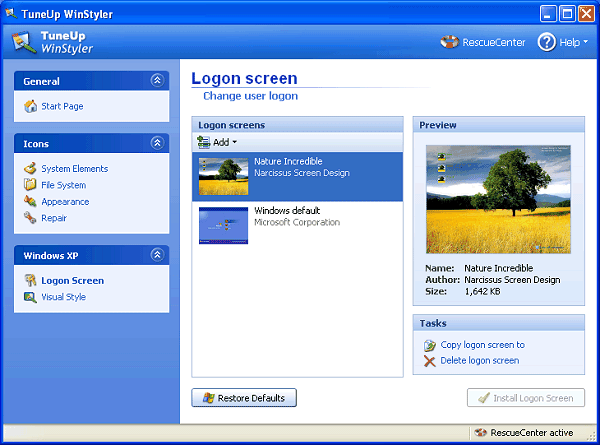
Task: Maximize the TuneUp WinStyler window
Action: pyautogui.click(x=567, y=14)
